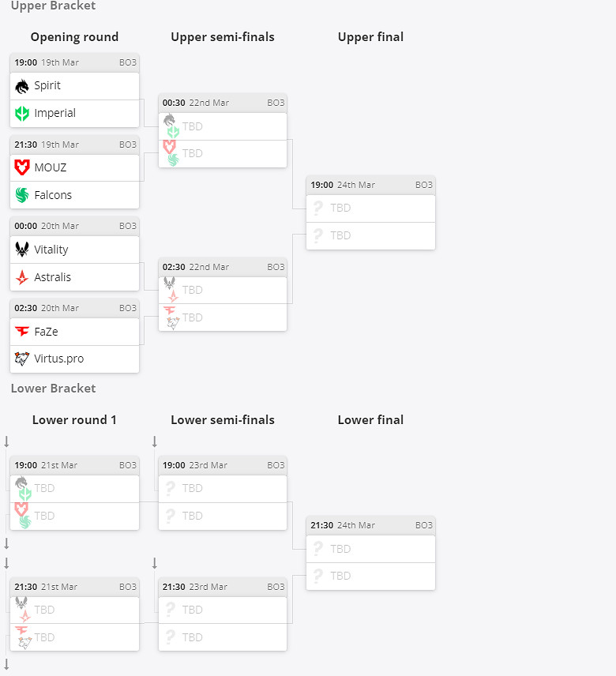Select the Vitality team name

pos(51,250)
